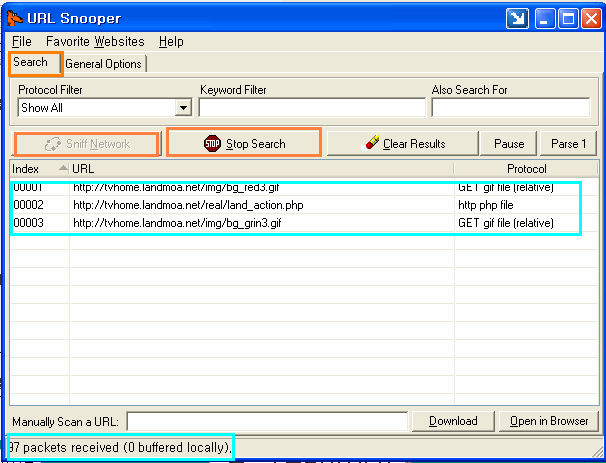
Task: Expand the Protocol Filter dropdown arrow
Action: (183, 108)
